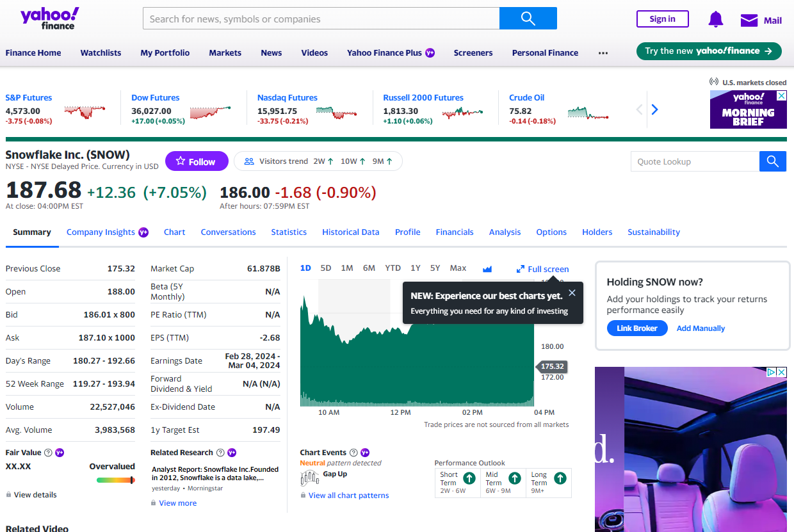Select the 5D chart range
The width and height of the screenshot is (794, 532).
click(x=326, y=268)
